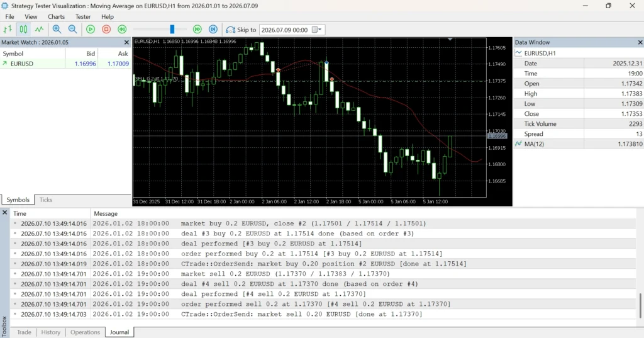
Task: Switch chart to line chart mode
Action: point(39,30)
